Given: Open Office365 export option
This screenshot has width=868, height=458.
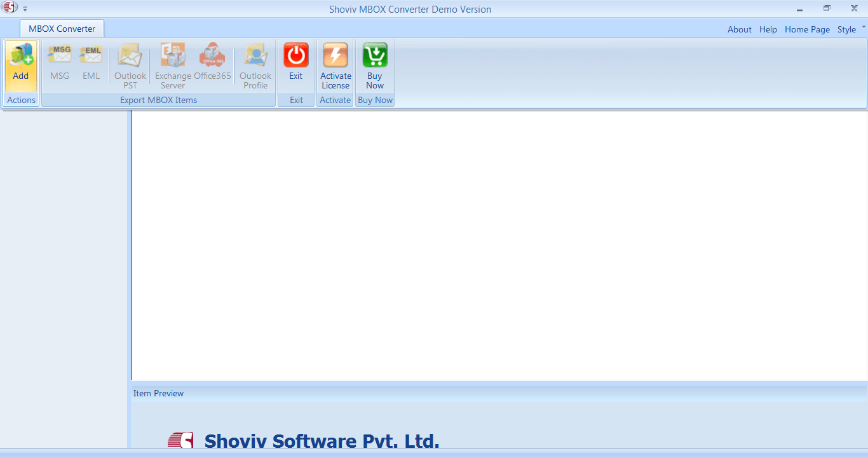Looking at the screenshot, I should coord(212,62).
